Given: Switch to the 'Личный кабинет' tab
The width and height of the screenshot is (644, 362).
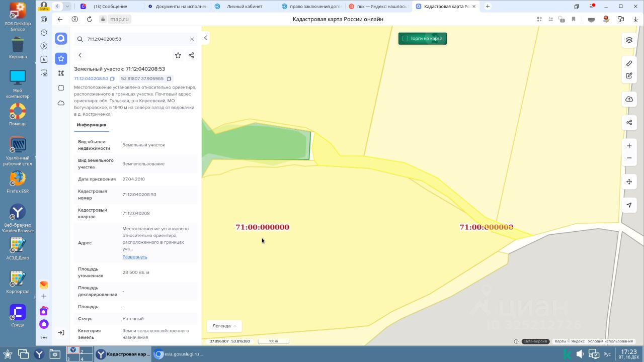Looking at the screenshot, I should pyautogui.click(x=244, y=7).
